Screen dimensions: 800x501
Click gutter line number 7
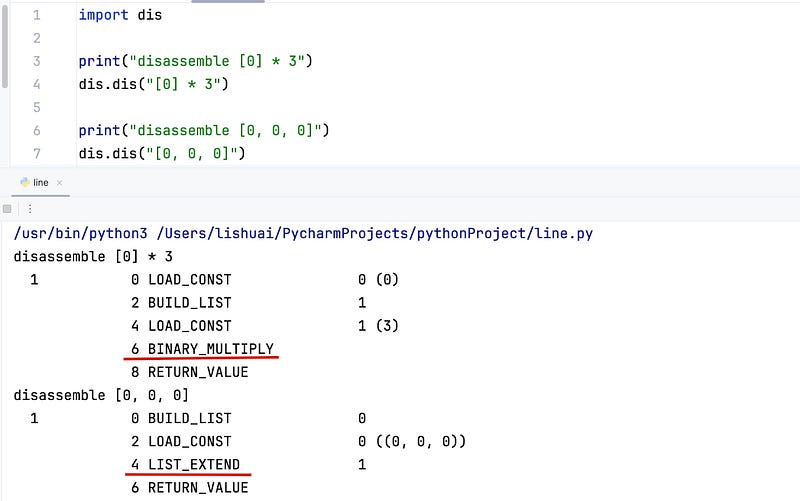coord(36,153)
